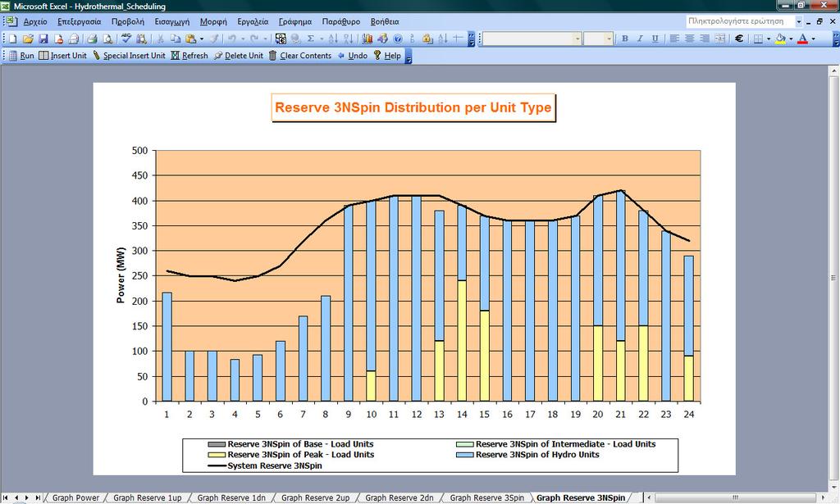Open Print Preview with the magnifier icon
The width and height of the screenshot is (840, 504).
click(107, 39)
